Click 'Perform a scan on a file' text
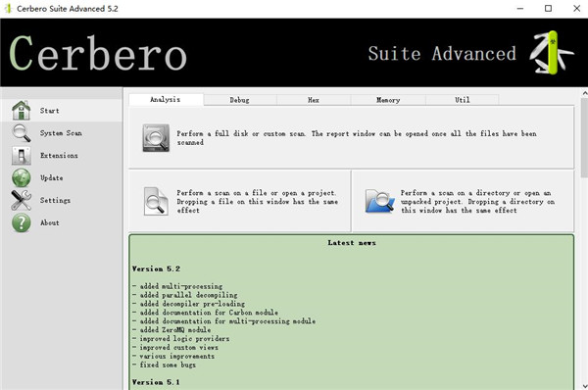Viewport: 588px width, 390px height. pos(257,202)
